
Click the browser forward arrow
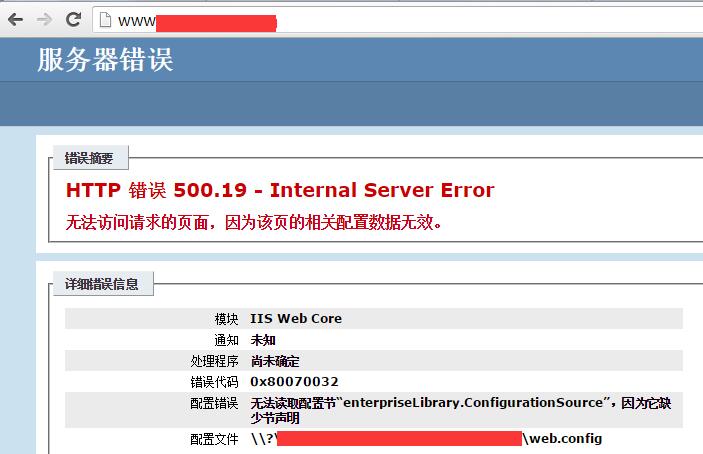pos(44,19)
